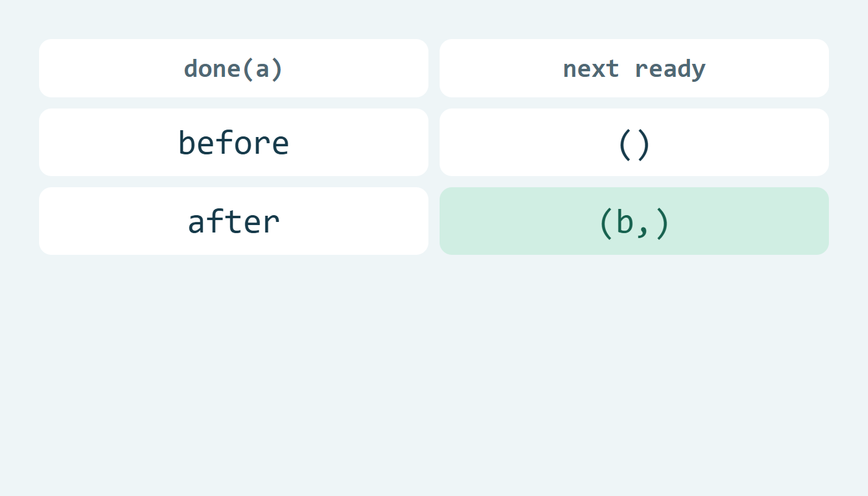Select the white cell next to before
Screen dimensions: 868x496
click(634, 143)
